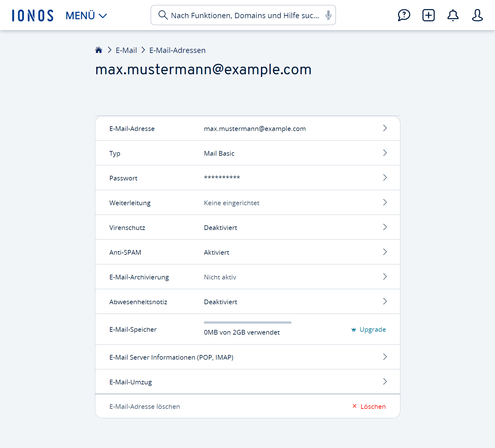Open E-Mail-Adressen breadcrumb link

(x=177, y=50)
